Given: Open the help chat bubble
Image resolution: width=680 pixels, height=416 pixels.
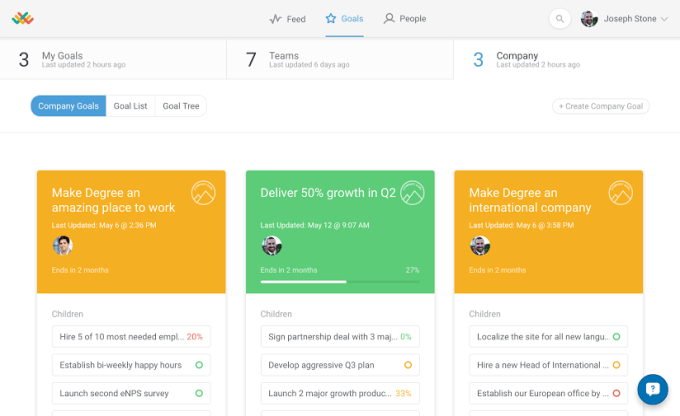Looking at the screenshot, I should click(x=653, y=389).
